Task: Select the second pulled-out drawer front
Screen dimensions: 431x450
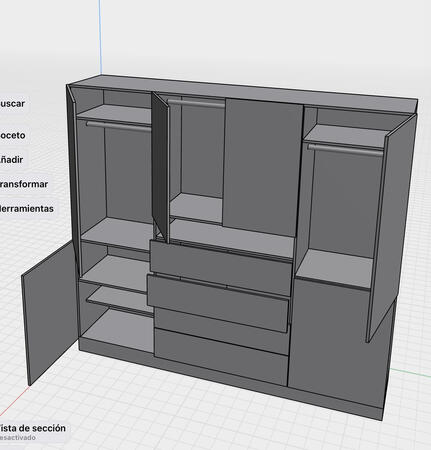Action: pos(218,303)
